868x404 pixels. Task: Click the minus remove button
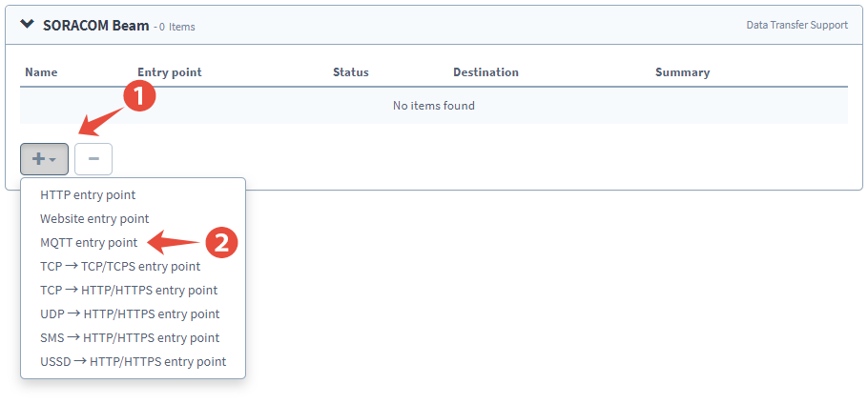pyautogui.click(x=93, y=159)
